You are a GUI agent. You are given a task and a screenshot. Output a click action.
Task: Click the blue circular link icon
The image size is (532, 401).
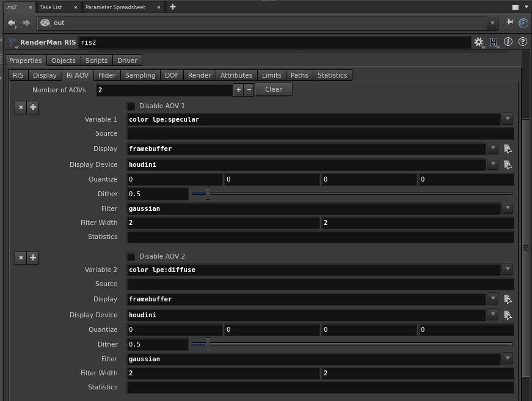tap(523, 23)
